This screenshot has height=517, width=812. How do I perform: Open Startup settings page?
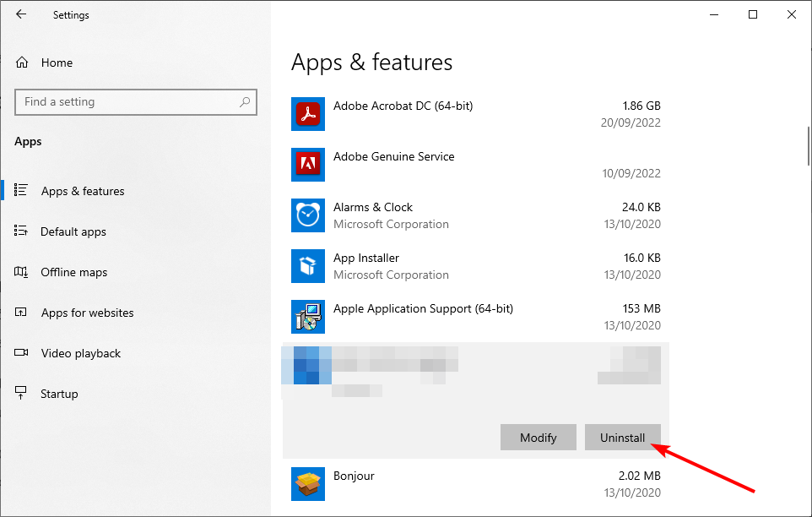click(59, 394)
